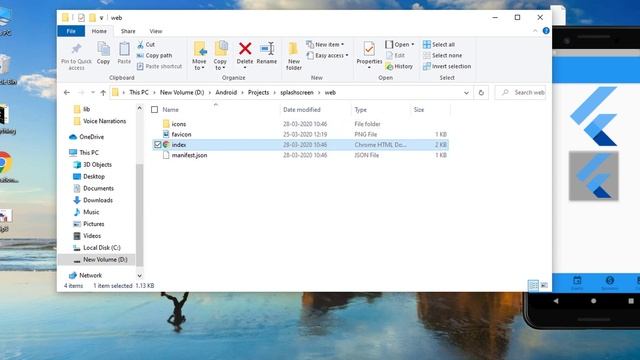640x360 pixels.
Task: Switch to the Home ribbon tab
Action: coord(99,31)
